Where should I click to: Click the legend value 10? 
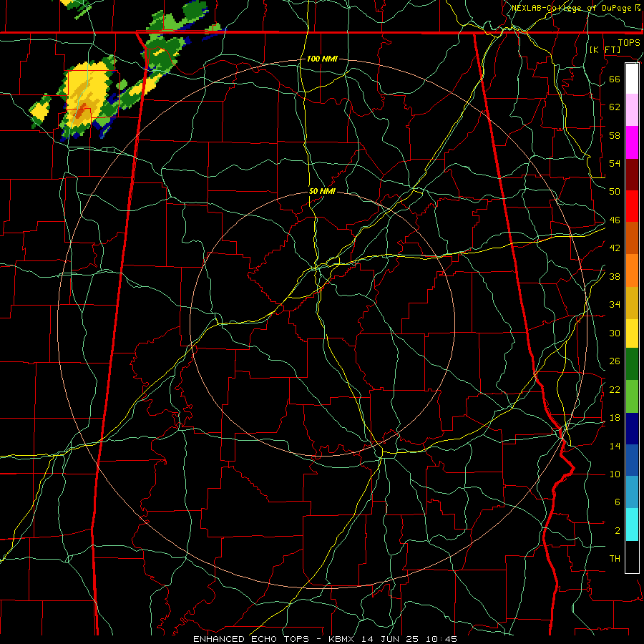tap(615, 474)
